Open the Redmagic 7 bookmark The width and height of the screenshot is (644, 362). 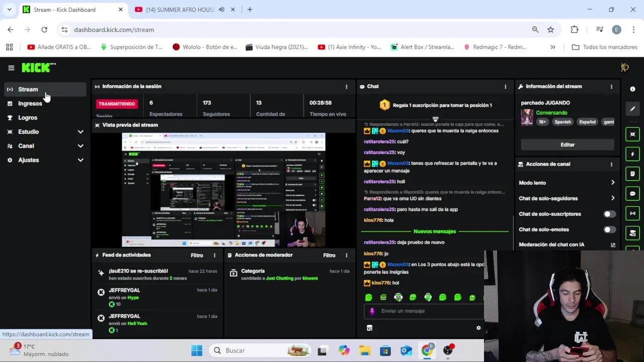[x=495, y=47]
